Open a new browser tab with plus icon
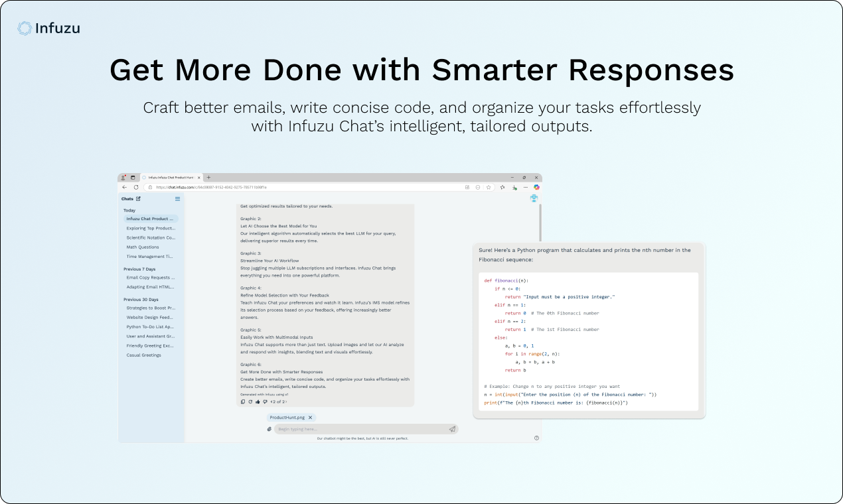Screen dimensions: 843x504 pos(208,178)
